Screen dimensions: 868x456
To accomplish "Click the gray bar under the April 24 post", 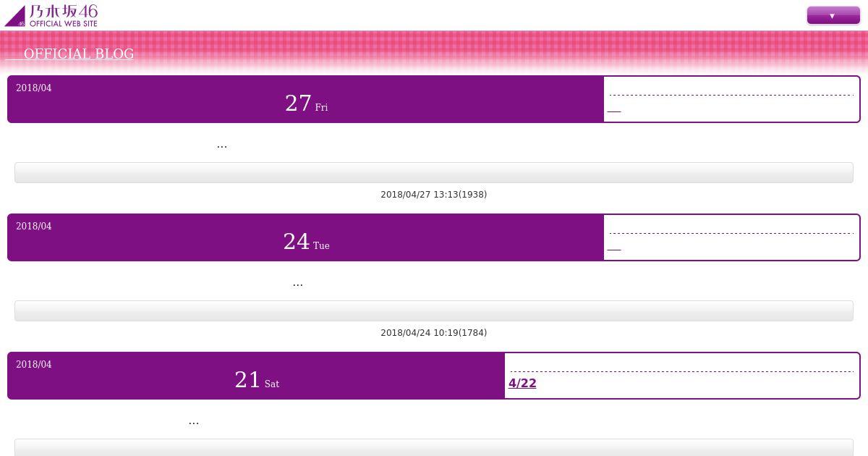I will click(434, 311).
